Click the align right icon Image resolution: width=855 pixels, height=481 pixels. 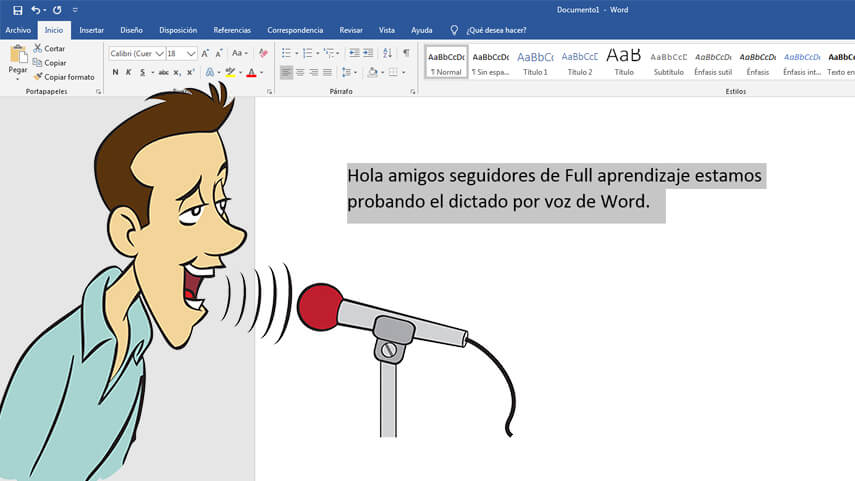[314, 72]
